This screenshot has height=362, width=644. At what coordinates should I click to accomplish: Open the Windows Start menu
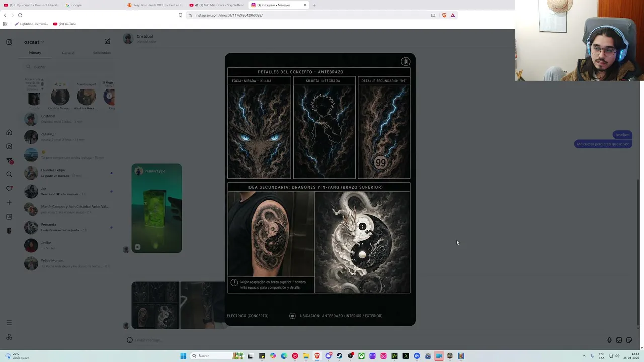(184, 356)
